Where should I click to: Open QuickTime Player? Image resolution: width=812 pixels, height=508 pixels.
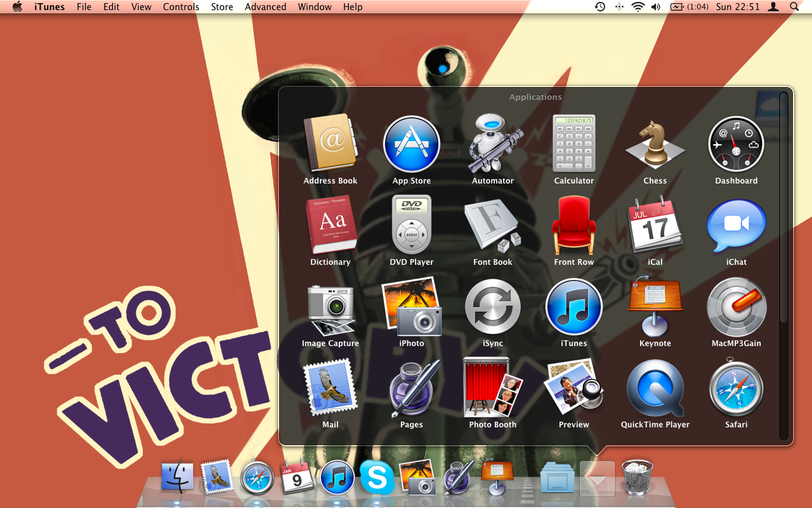pos(655,388)
